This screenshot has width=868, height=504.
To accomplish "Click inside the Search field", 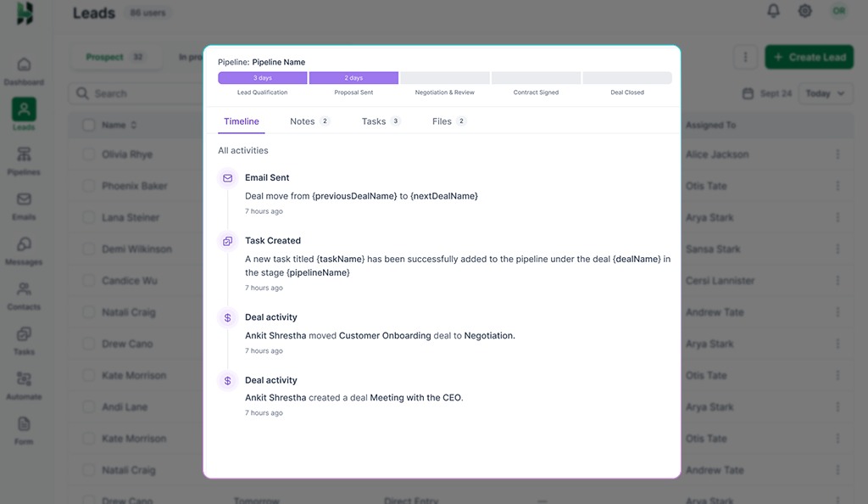I will [136, 93].
